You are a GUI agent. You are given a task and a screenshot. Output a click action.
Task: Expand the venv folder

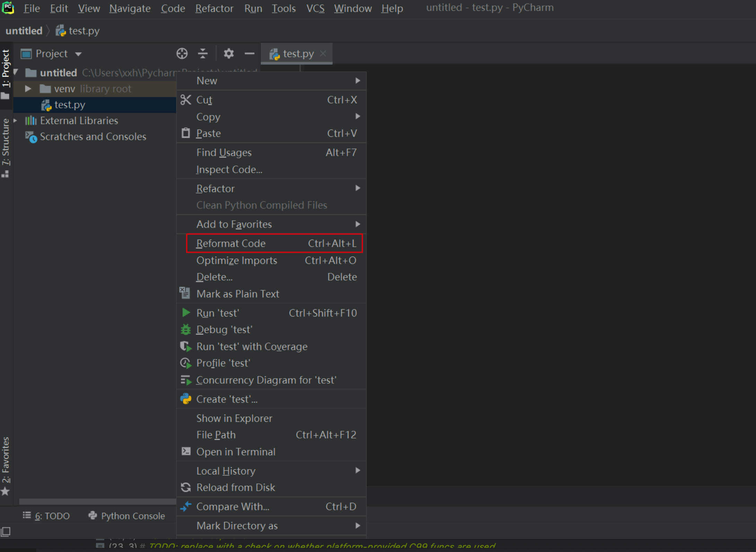[x=28, y=89]
